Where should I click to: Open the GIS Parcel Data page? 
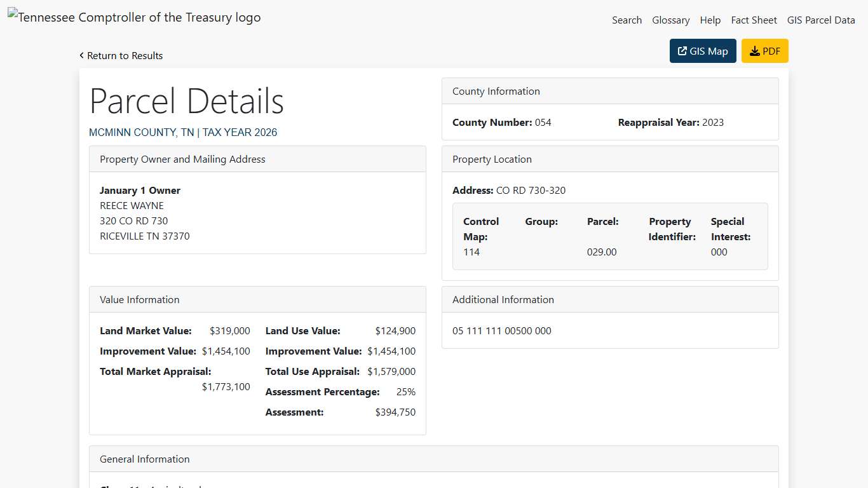coord(821,20)
